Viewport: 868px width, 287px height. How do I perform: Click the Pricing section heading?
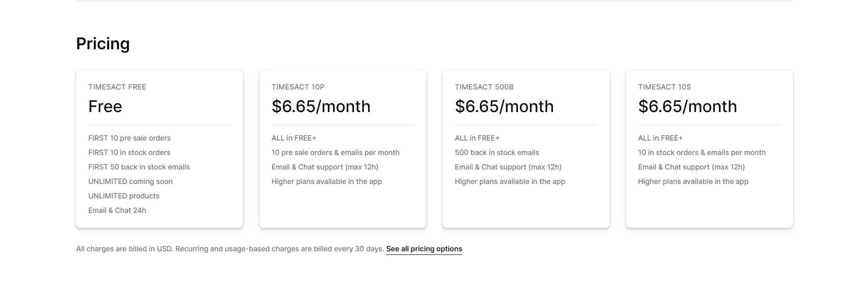coord(103,44)
